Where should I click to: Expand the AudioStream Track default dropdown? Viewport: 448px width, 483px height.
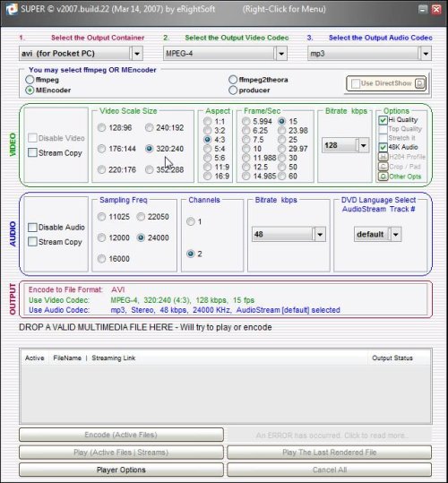(396, 235)
